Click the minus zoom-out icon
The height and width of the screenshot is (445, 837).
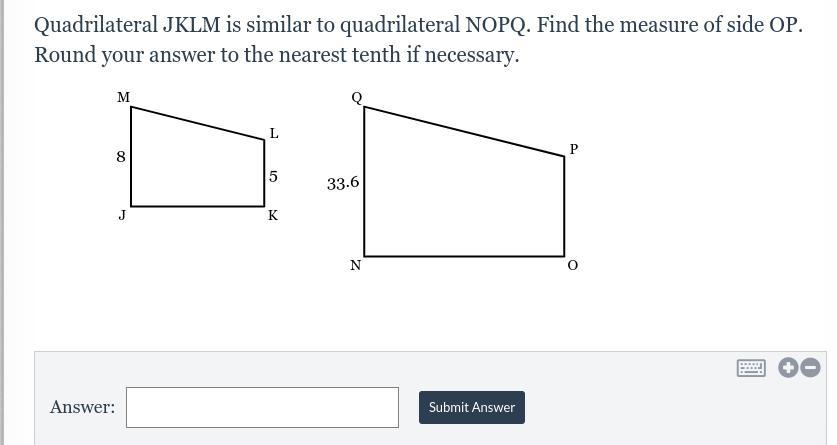click(810, 368)
